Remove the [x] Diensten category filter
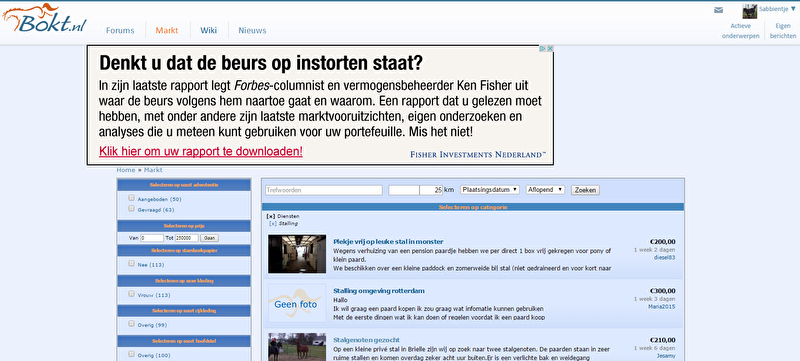 [271, 216]
